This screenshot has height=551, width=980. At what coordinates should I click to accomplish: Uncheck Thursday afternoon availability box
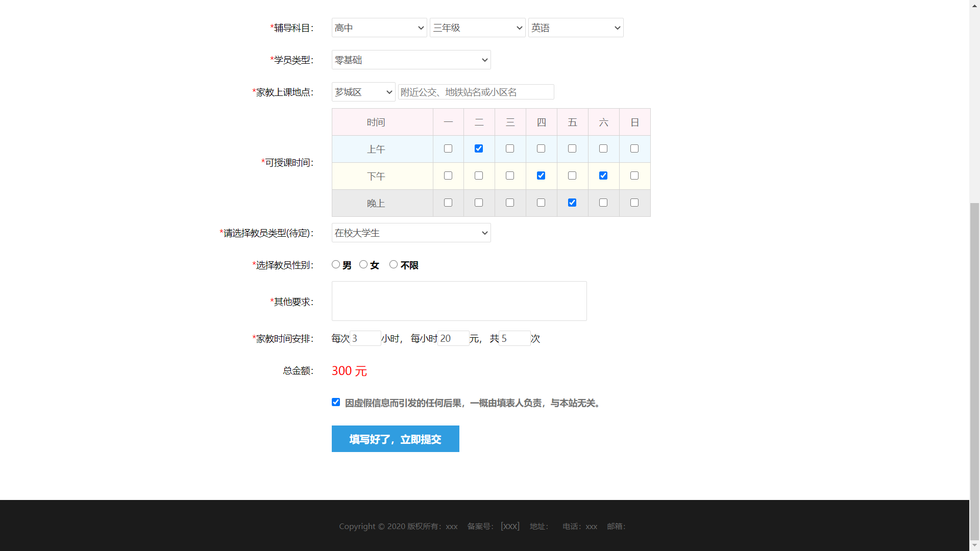tap(541, 176)
